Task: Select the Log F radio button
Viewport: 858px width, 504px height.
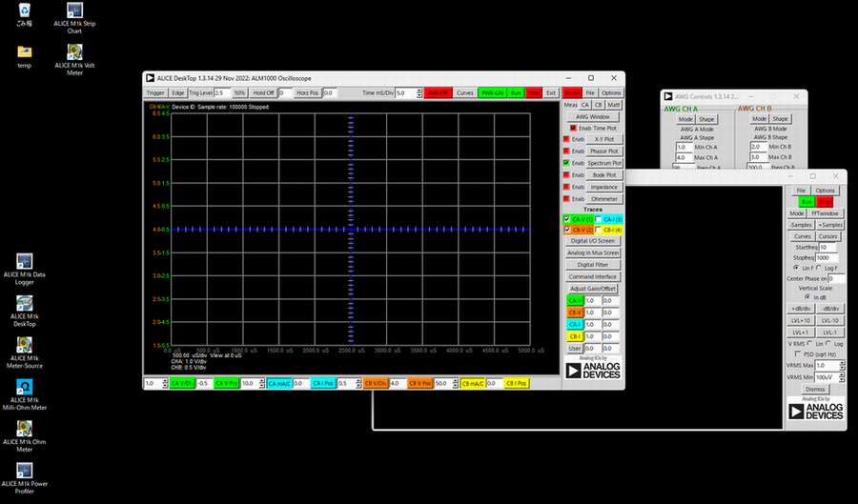Action: [816, 270]
